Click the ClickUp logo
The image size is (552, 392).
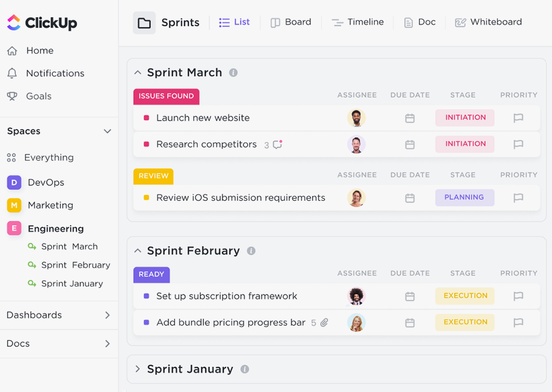(42, 23)
